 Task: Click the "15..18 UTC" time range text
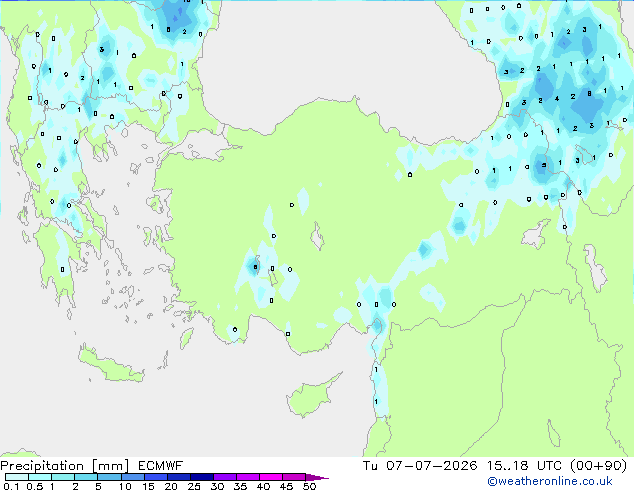click(524, 466)
